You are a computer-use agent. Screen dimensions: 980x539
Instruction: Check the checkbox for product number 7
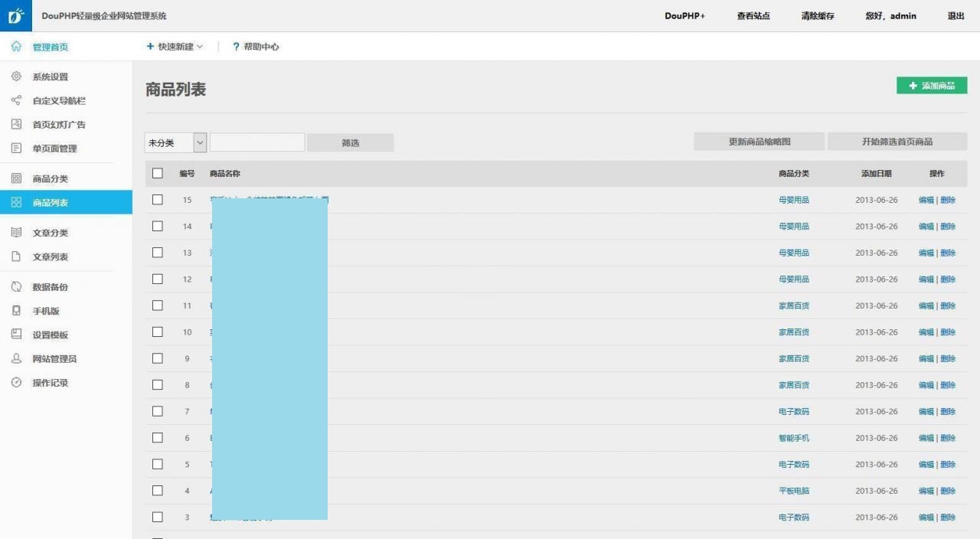(x=158, y=411)
